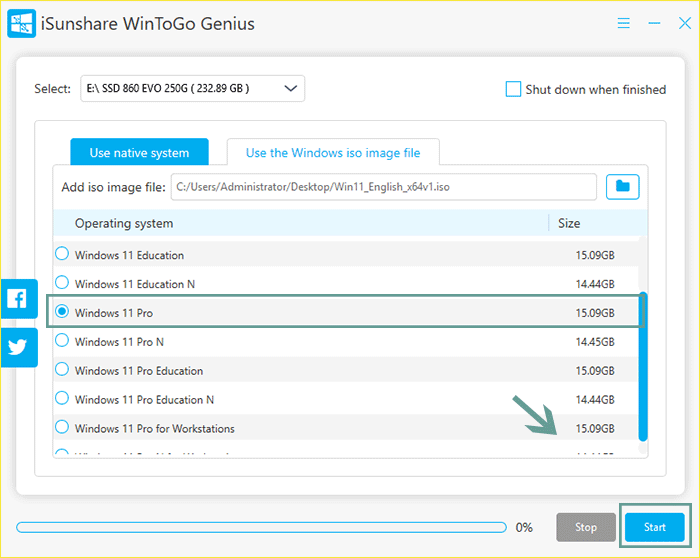Viewport: 700px width, 558px height.
Task: Minimize the WinToGo Genius window
Action: pyautogui.click(x=654, y=23)
